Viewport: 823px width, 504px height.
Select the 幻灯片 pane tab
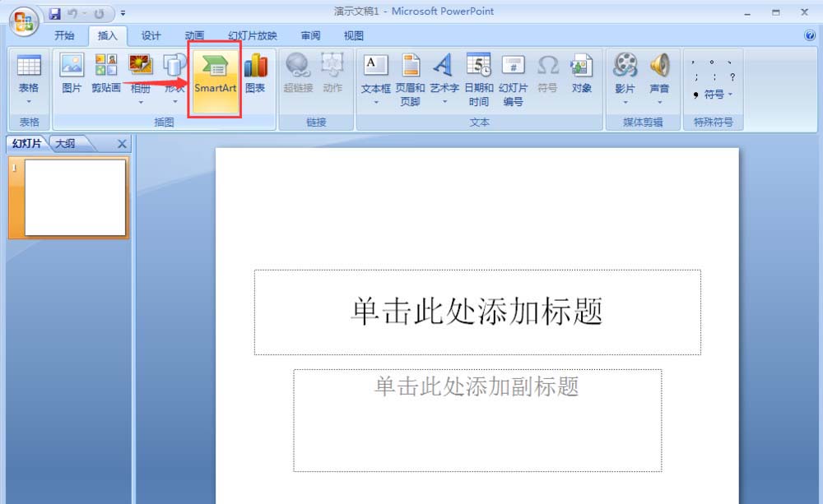[x=26, y=143]
